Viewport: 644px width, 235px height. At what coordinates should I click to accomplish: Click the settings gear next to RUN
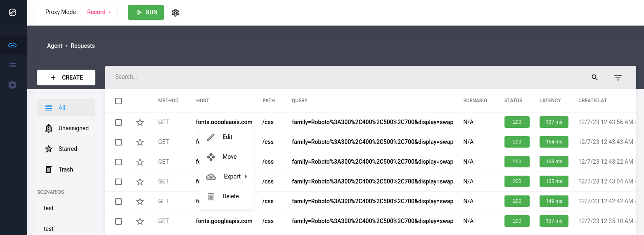tap(175, 13)
